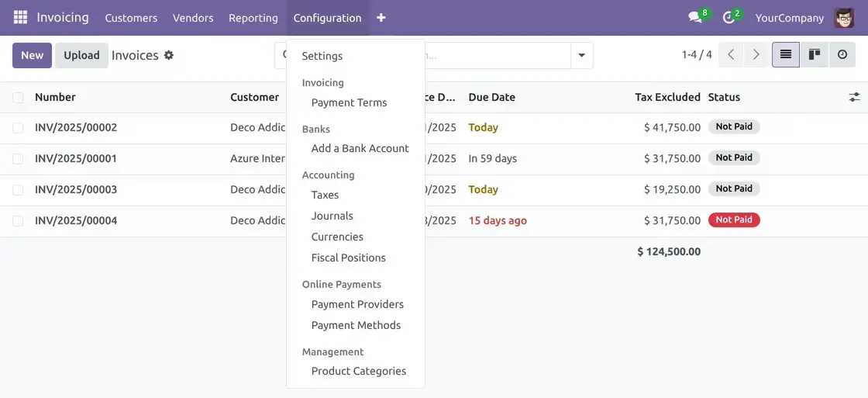This screenshot has width=868, height=398.
Task: Select checkbox for INV/2025/00004
Action: (x=19, y=221)
